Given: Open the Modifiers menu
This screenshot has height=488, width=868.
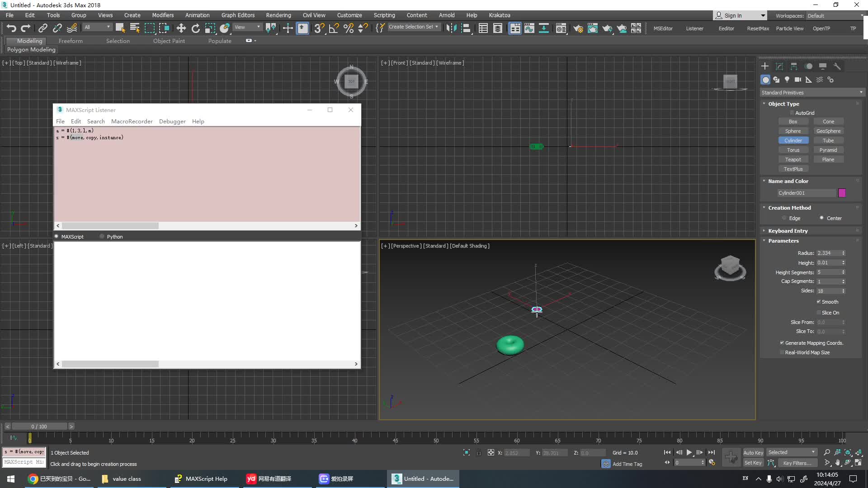Looking at the screenshot, I should [162, 15].
